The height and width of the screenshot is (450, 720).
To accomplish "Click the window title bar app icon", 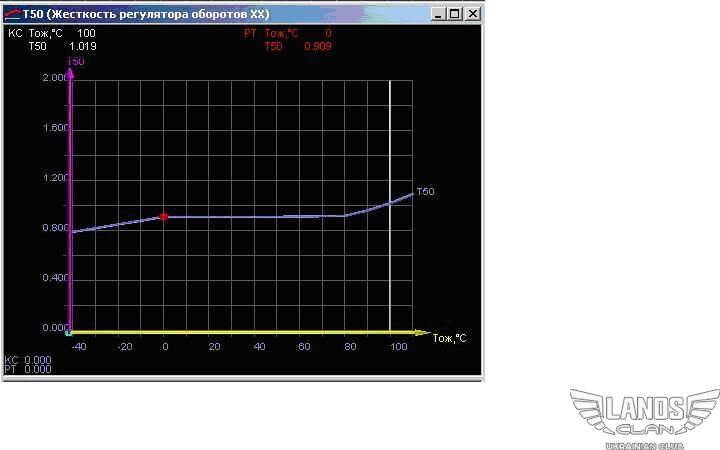I will (12, 14).
